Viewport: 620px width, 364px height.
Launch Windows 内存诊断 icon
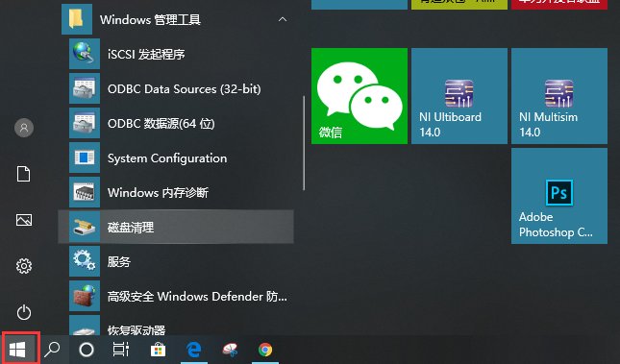pos(85,192)
